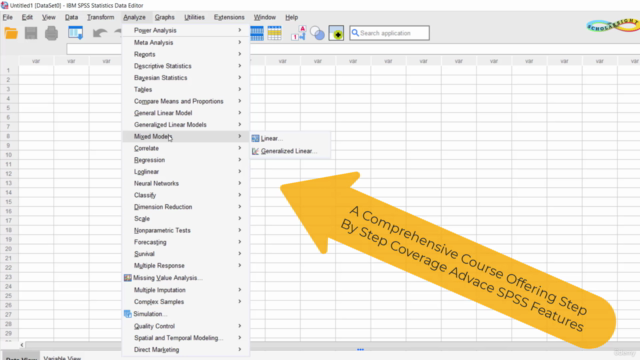Click the overlapping circles toolbar icon
This screenshot has width=640, height=360.
317,33
